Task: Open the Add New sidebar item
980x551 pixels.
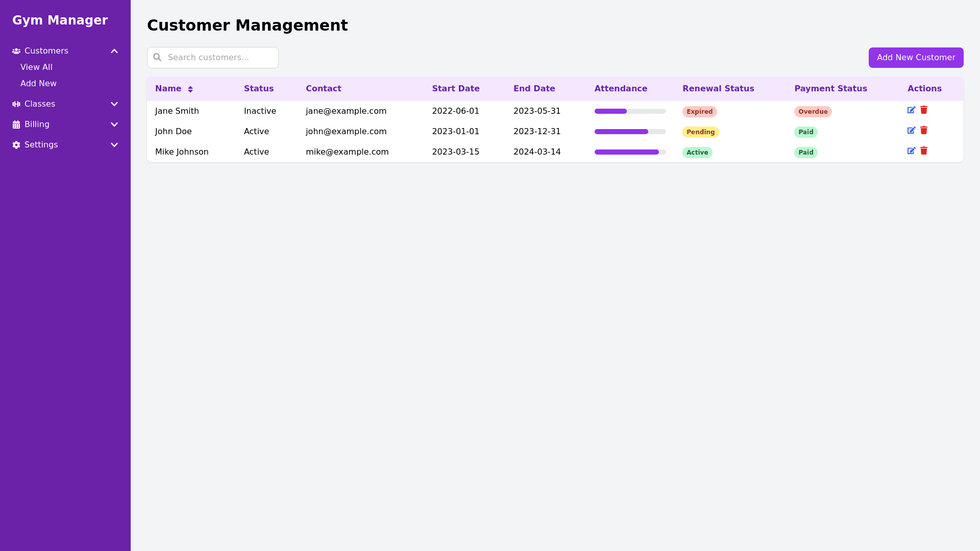Action: 38,84
